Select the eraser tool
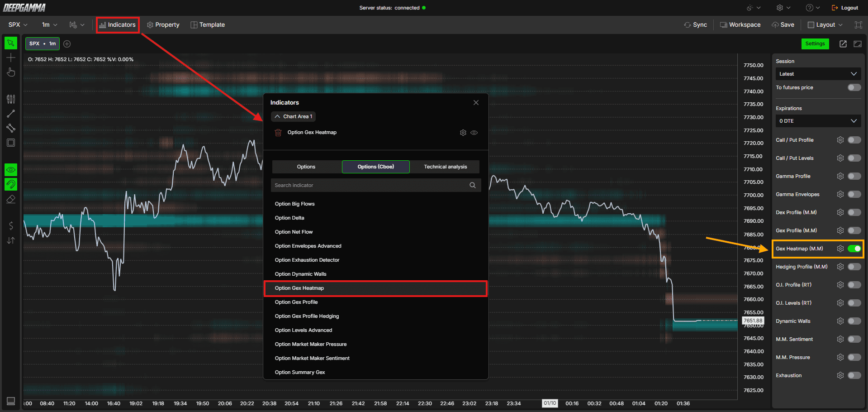Viewport: 868px width, 412px height. coord(11,199)
